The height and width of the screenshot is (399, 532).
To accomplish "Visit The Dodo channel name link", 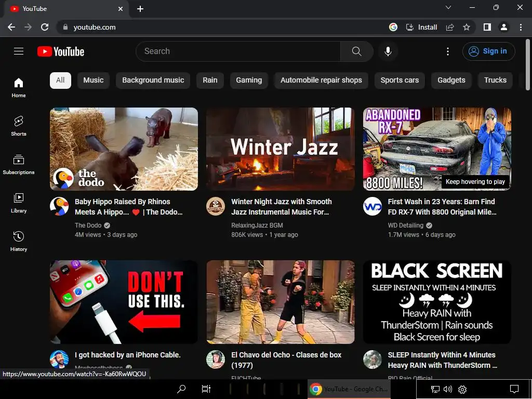I will click(x=88, y=225).
